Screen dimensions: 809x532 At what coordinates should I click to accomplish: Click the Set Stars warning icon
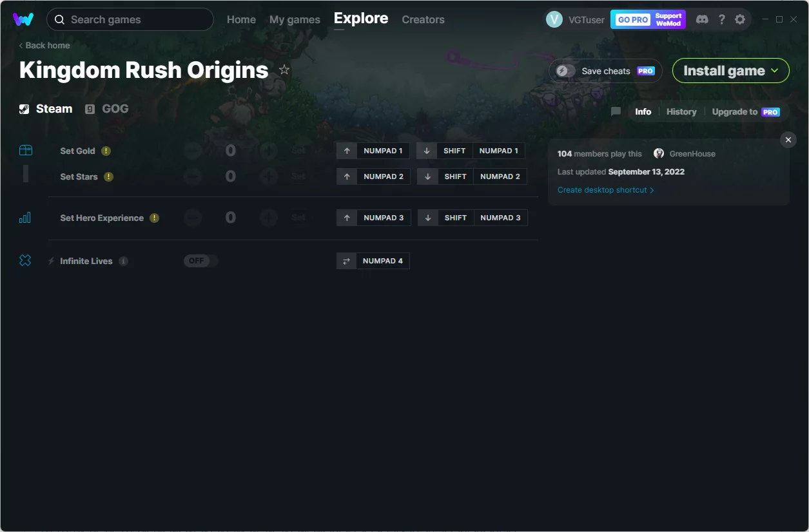tap(109, 176)
